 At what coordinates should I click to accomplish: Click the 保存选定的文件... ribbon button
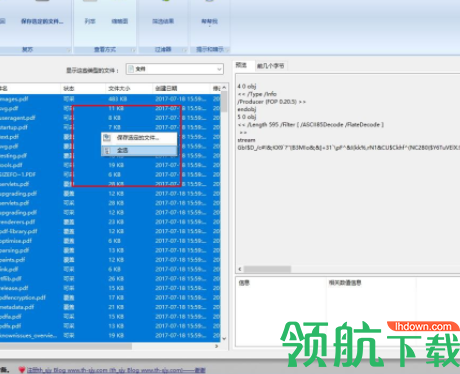(42, 21)
